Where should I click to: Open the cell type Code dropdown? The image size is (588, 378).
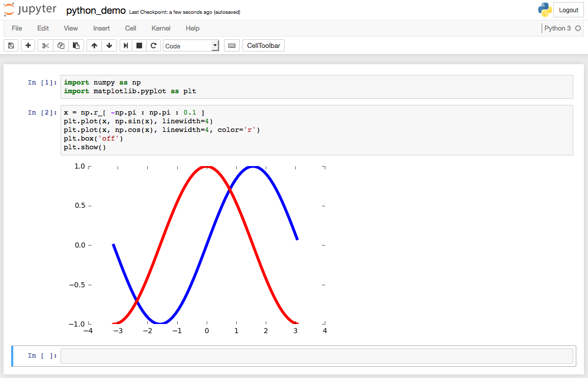click(x=191, y=46)
